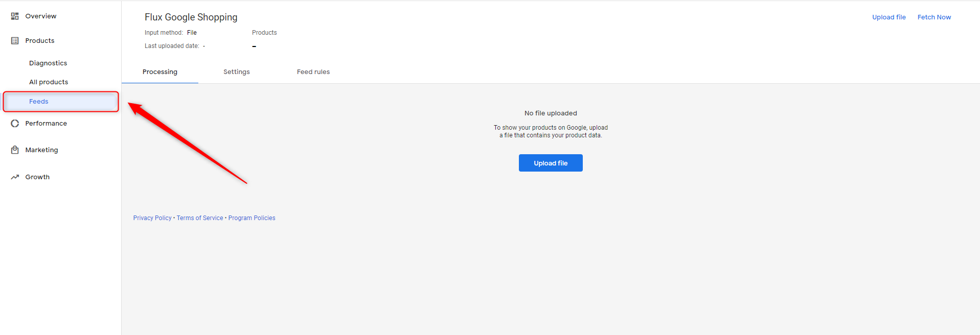The height and width of the screenshot is (335, 980).
Task: Click the Products list icon
Action: [15, 41]
